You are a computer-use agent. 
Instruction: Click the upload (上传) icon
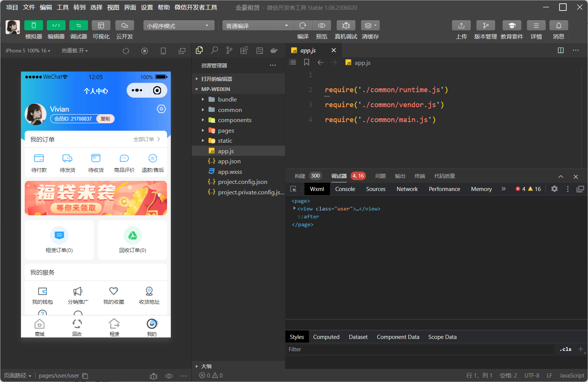pyautogui.click(x=461, y=25)
